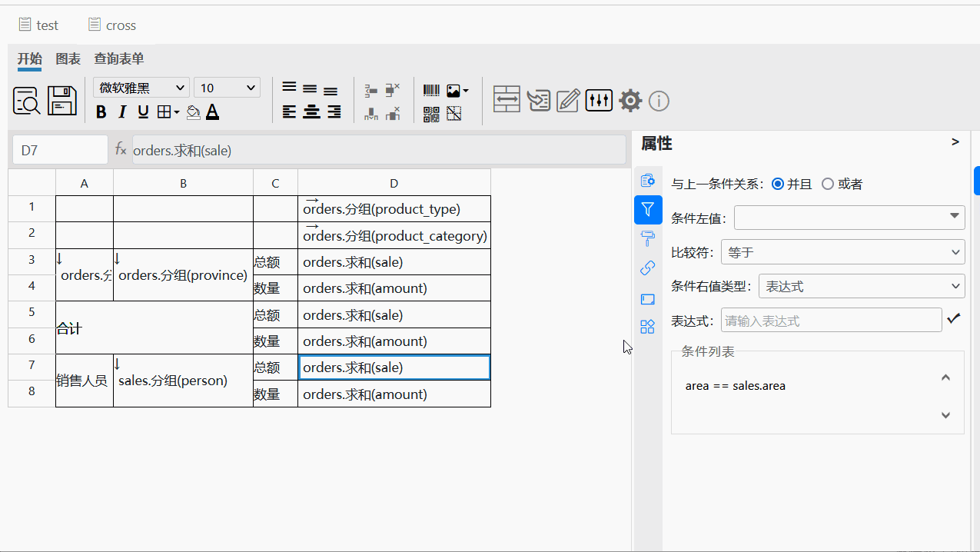Click the pencil edit form icon
Image resolution: width=980 pixels, height=552 pixels.
[x=568, y=101]
